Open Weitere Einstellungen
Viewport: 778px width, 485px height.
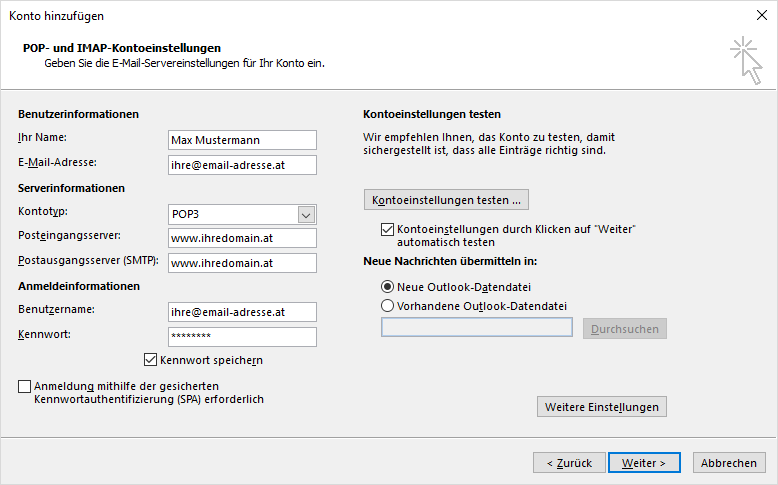(601, 407)
